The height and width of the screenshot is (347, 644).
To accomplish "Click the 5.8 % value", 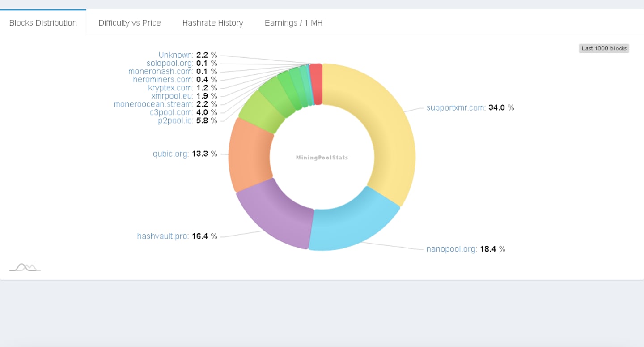I will click(207, 120).
